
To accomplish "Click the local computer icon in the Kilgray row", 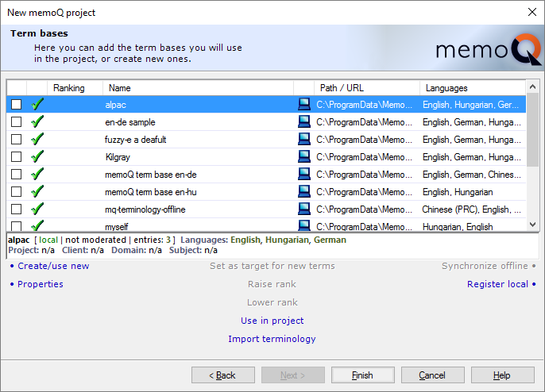I will coord(304,156).
